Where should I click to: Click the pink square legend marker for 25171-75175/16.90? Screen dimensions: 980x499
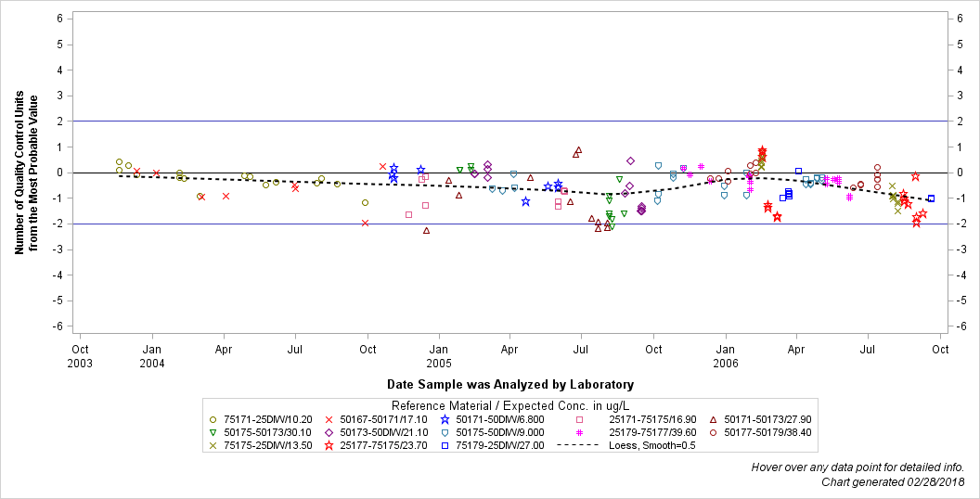pyautogui.click(x=579, y=419)
